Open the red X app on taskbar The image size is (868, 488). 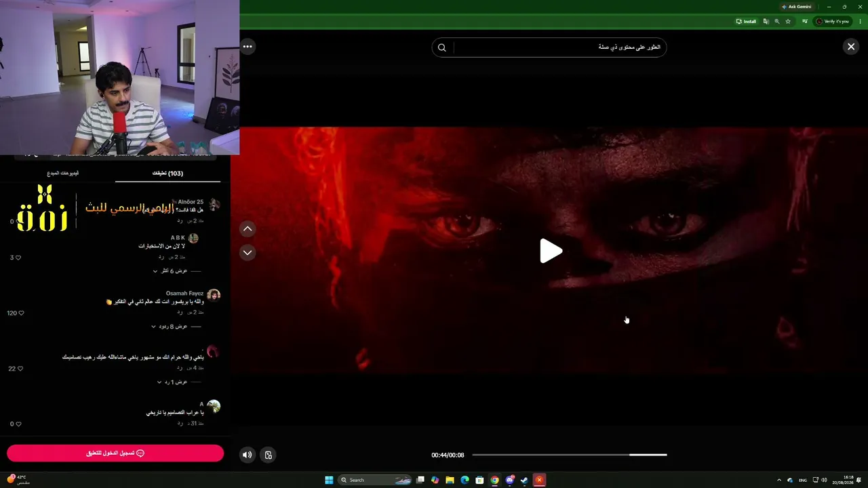coord(539,480)
